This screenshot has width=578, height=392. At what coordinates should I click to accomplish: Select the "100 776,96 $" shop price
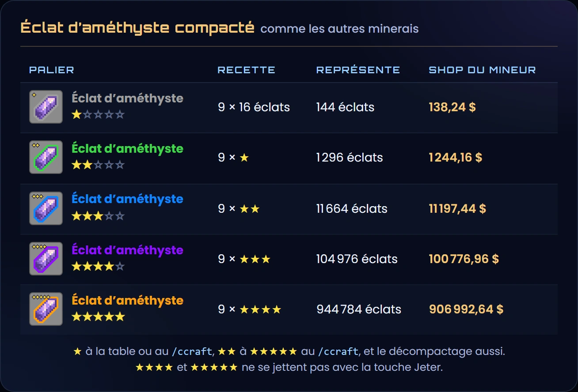(464, 259)
